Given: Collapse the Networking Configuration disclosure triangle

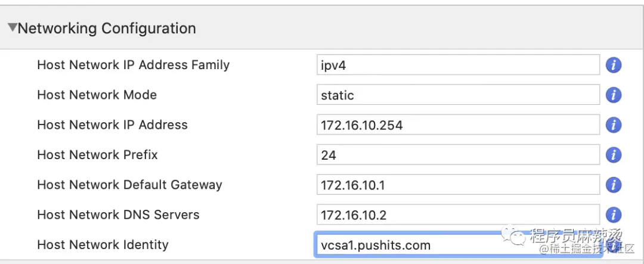Looking at the screenshot, I should coord(13,28).
